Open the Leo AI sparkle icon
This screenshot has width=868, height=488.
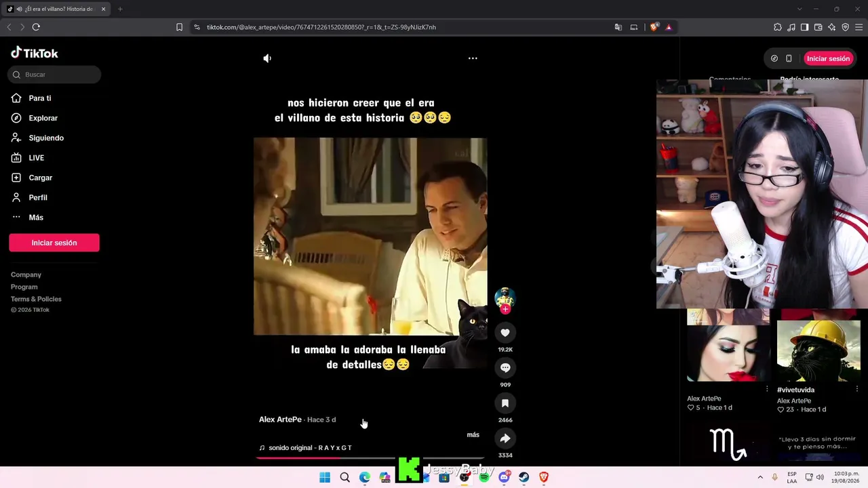tap(832, 27)
